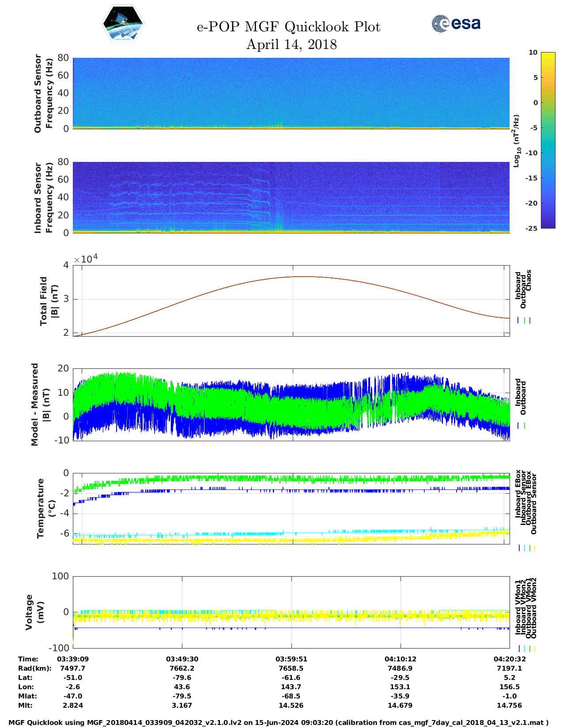The height and width of the screenshot is (728, 563).
Task: Click the Log10 (nT²/Hz) colorbar label
Action: pyautogui.click(x=516, y=141)
